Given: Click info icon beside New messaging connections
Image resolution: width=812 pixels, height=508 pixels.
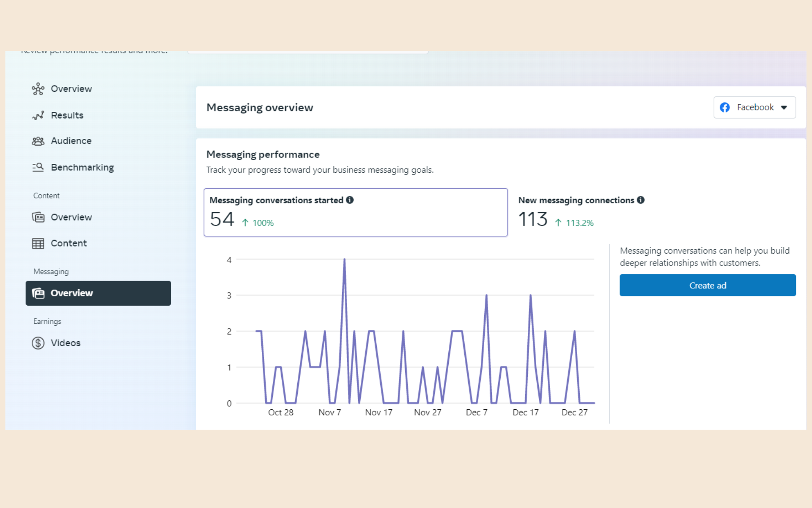Looking at the screenshot, I should tap(641, 200).
